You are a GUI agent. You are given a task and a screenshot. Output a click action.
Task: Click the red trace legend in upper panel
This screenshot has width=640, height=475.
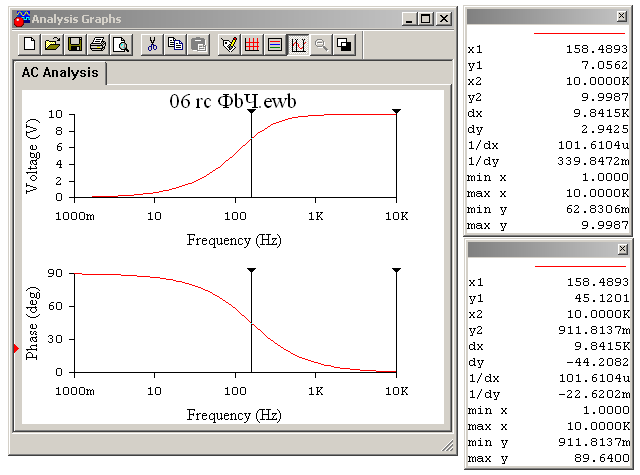pyautogui.click(x=579, y=33)
